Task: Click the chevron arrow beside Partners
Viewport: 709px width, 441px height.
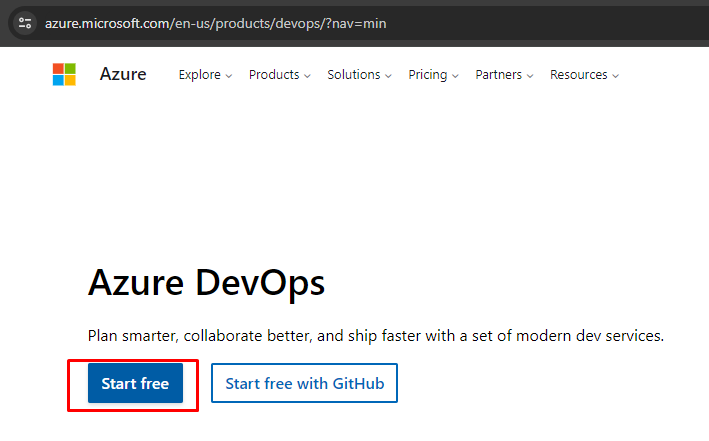Action: pyautogui.click(x=530, y=76)
